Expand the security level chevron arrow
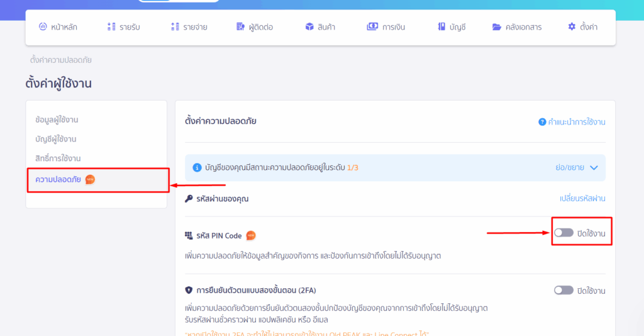Image resolution: width=644 pixels, height=336 pixels. tap(594, 167)
